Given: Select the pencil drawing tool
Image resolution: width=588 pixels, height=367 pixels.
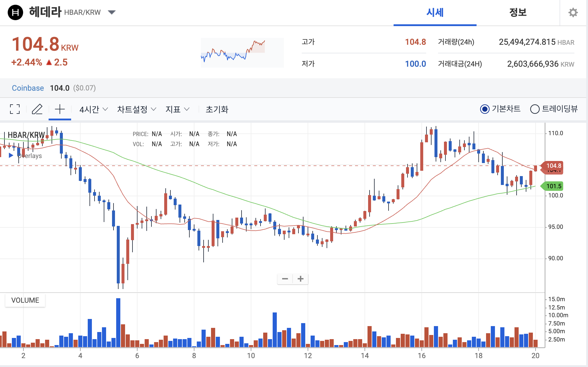Looking at the screenshot, I should pos(37,109).
